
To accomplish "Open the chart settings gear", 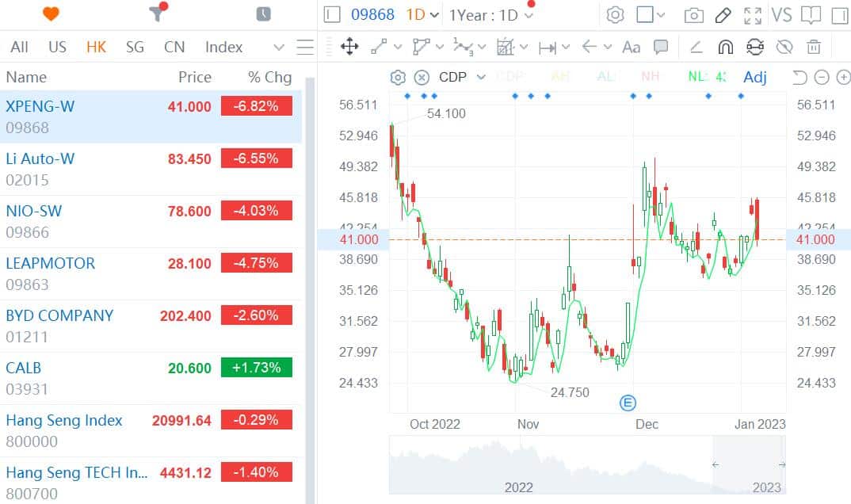I will point(616,13).
